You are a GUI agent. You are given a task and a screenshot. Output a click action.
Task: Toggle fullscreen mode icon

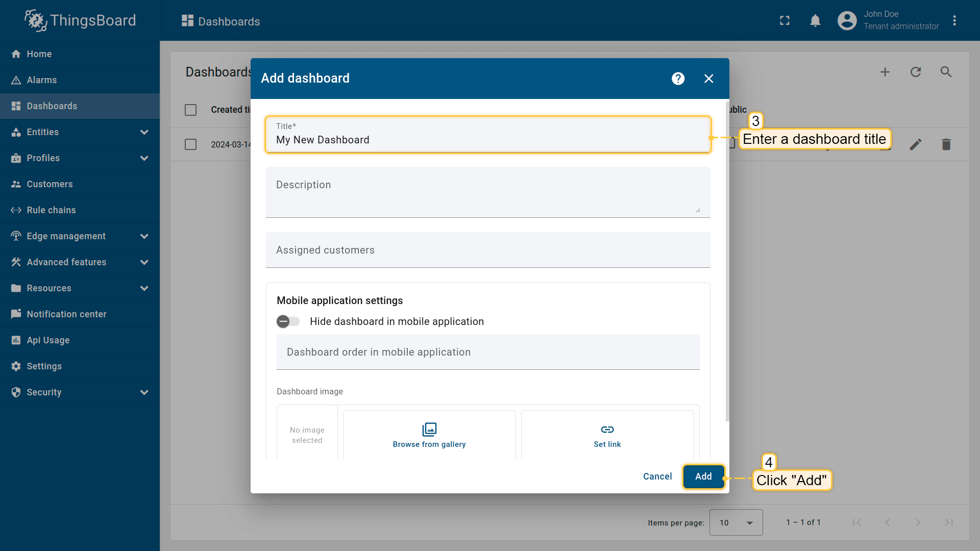785,20
